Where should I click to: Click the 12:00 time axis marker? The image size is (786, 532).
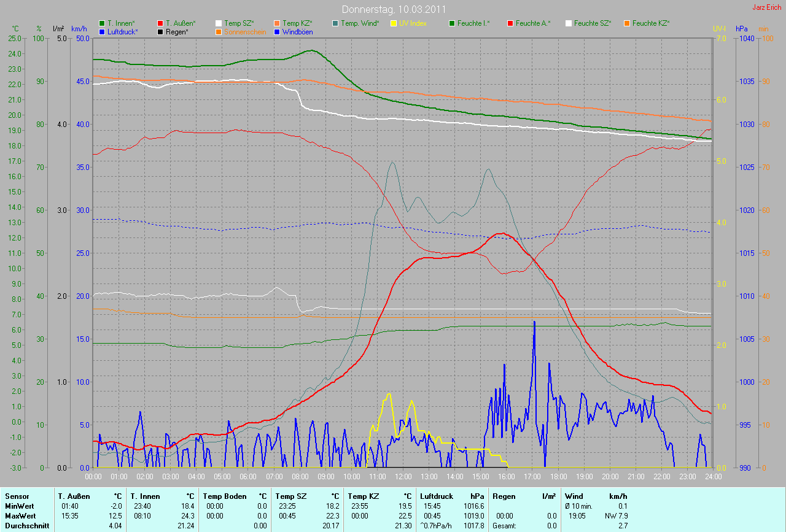403,476
